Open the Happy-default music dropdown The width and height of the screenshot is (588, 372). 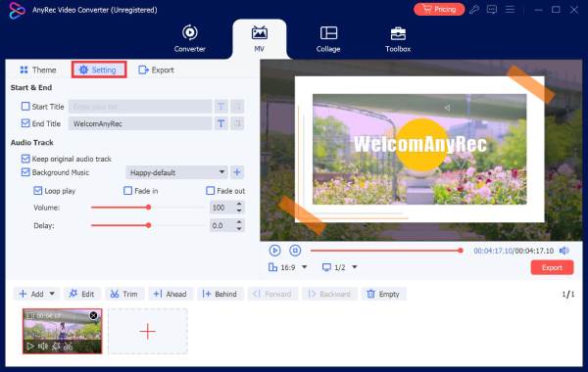(176, 172)
